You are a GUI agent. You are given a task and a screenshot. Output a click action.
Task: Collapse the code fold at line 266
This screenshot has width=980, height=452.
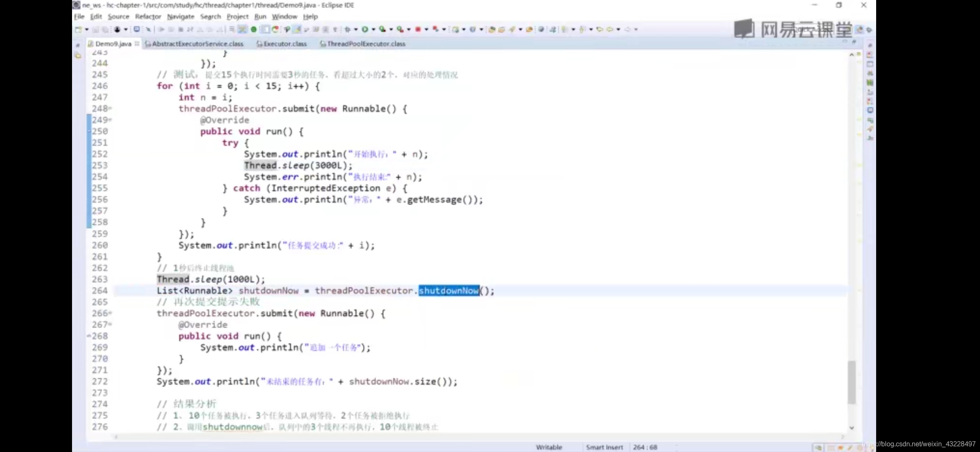111,313
